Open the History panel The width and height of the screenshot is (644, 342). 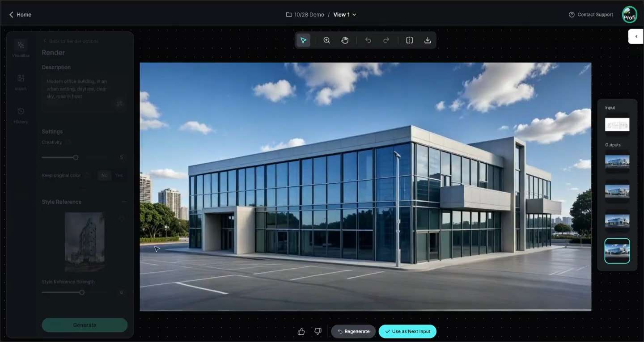pyautogui.click(x=21, y=115)
